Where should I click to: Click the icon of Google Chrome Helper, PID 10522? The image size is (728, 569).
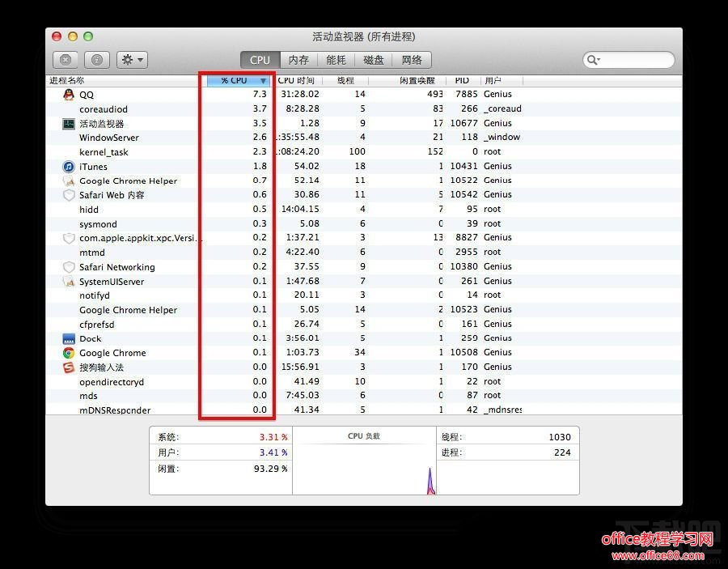coord(69,180)
